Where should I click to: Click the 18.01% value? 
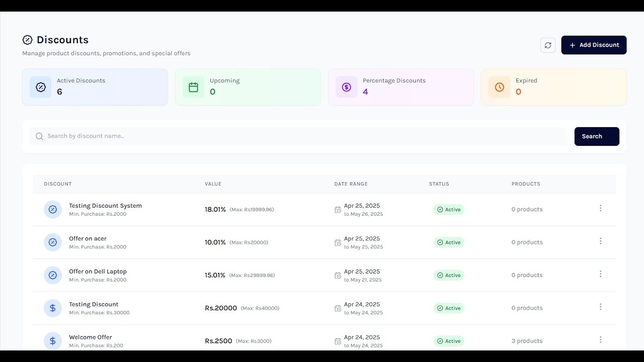point(215,210)
